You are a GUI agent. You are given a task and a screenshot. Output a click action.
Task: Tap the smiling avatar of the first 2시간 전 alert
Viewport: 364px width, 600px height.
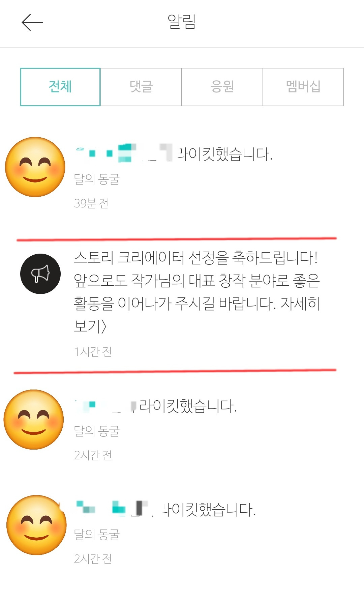pos(34,420)
